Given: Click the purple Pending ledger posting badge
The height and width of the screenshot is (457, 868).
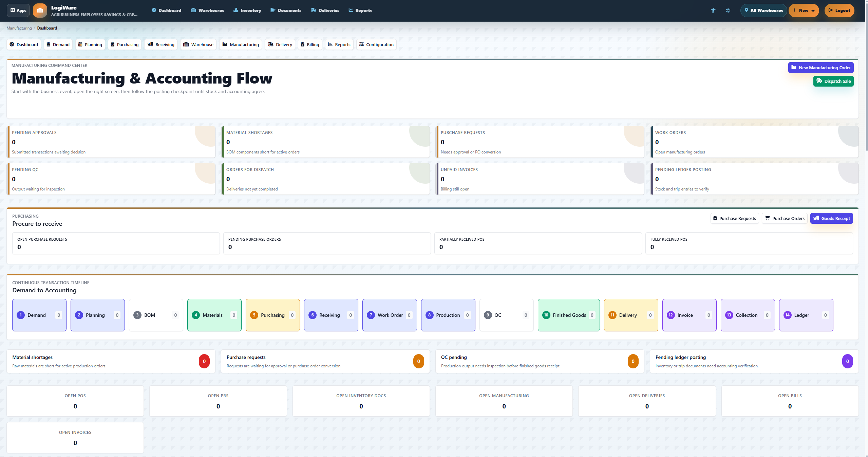Looking at the screenshot, I should [x=848, y=361].
